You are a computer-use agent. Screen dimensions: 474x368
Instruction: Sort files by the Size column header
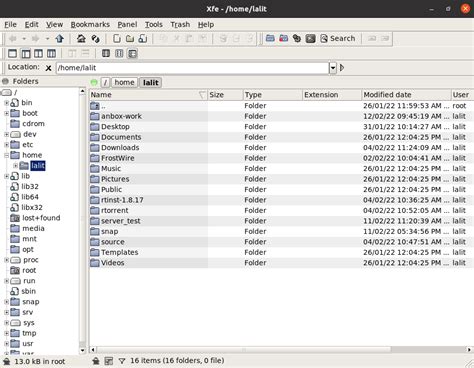point(225,95)
